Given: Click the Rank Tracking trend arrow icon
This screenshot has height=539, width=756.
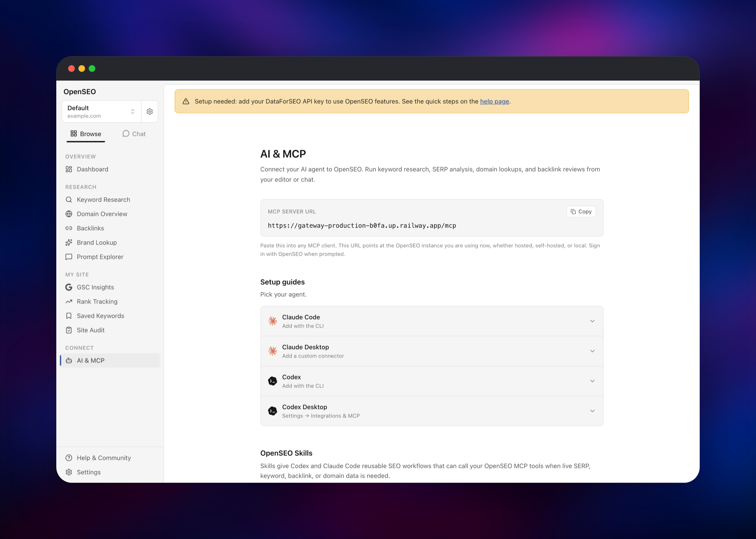Looking at the screenshot, I should click(69, 302).
